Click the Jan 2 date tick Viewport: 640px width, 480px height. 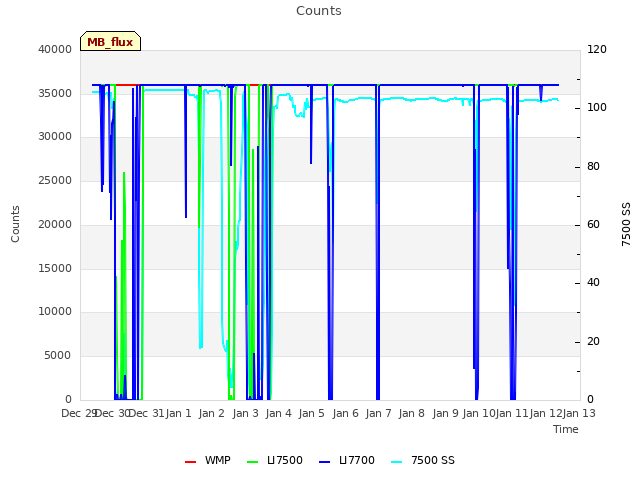[x=211, y=413]
